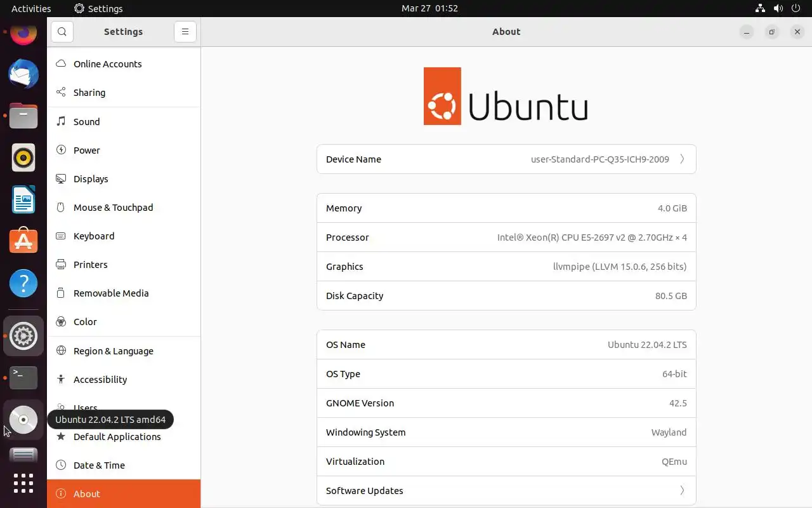Click the Software Updates row label
Image resolution: width=812 pixels, height=508 pixels.
pos(365,490)
